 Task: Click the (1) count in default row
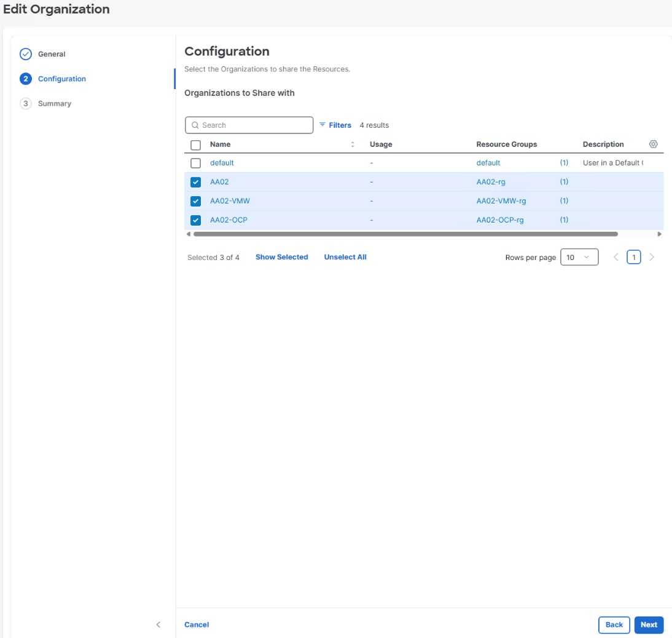click(x=564, y=162)
